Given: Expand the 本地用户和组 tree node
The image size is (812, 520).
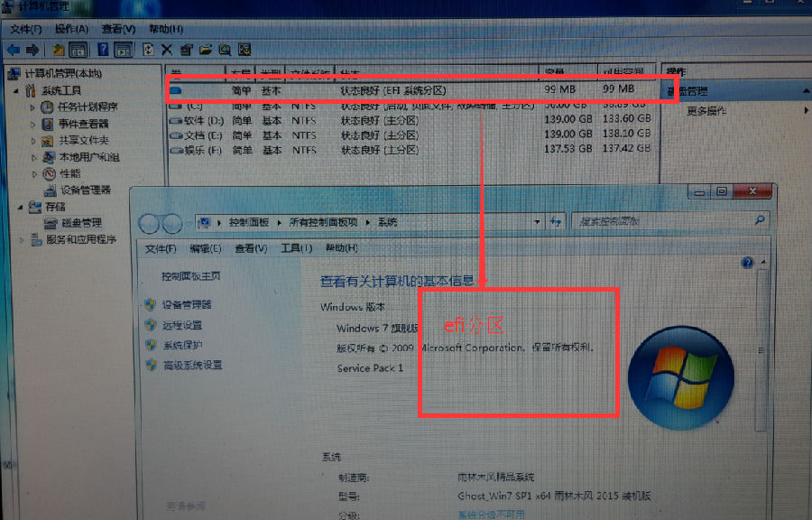Looking at the screenshot, I should (x=33, y=157).
